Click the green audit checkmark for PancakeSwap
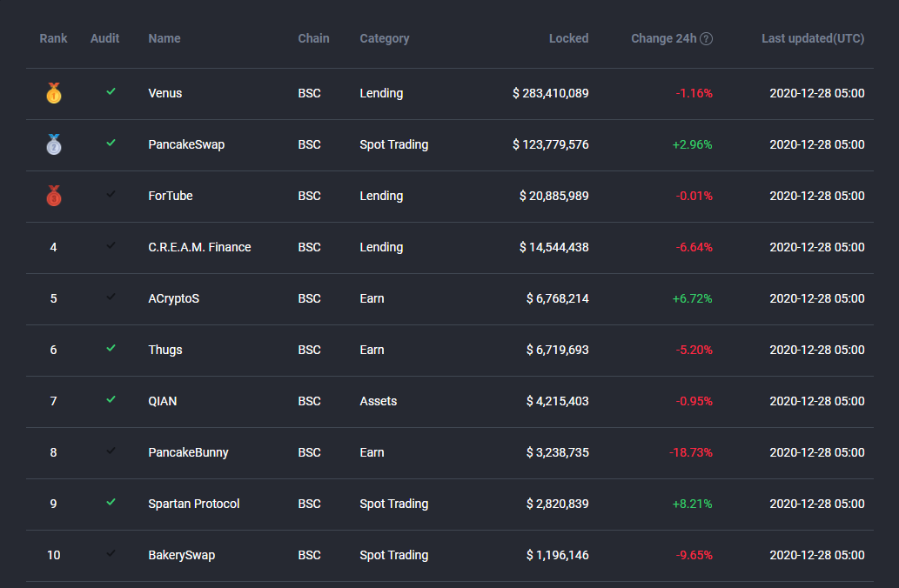Image resolution: width=899 pixels, height=588 pixels. pyautogui.click(x=111, y=143)
